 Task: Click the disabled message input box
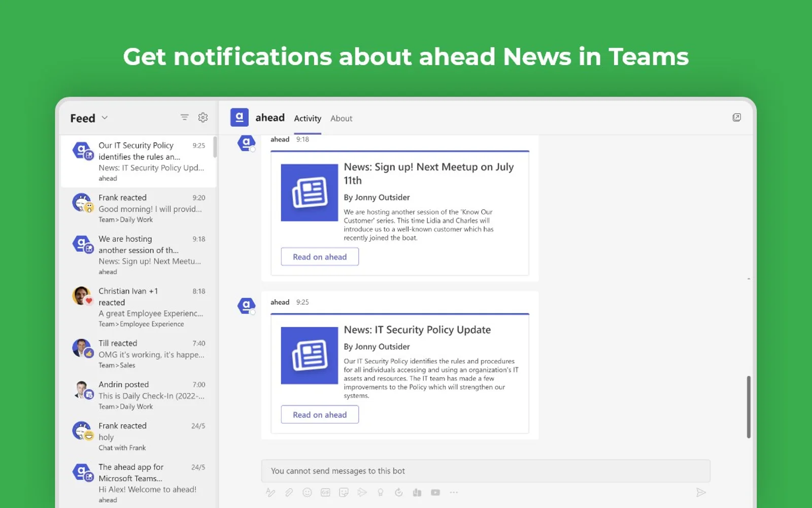(x=486, y=471)
